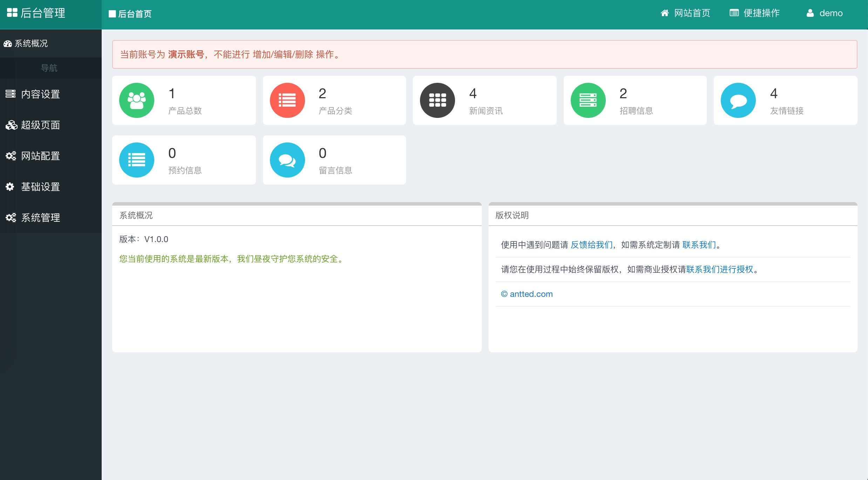Open the demo user account menu
This screenshot has width=868, height=480.
(x=824, y=13)
